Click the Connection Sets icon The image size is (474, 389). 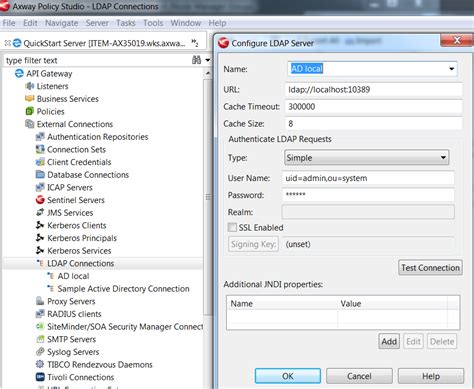point(40,149)
